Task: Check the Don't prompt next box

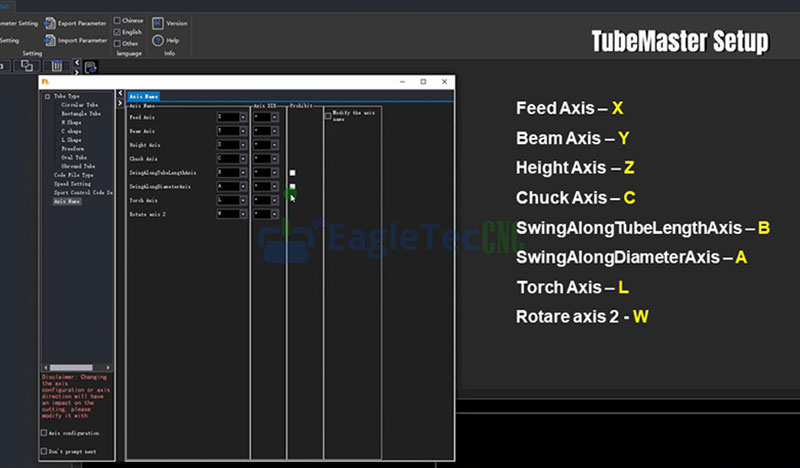Action: (x=44, y=451)
